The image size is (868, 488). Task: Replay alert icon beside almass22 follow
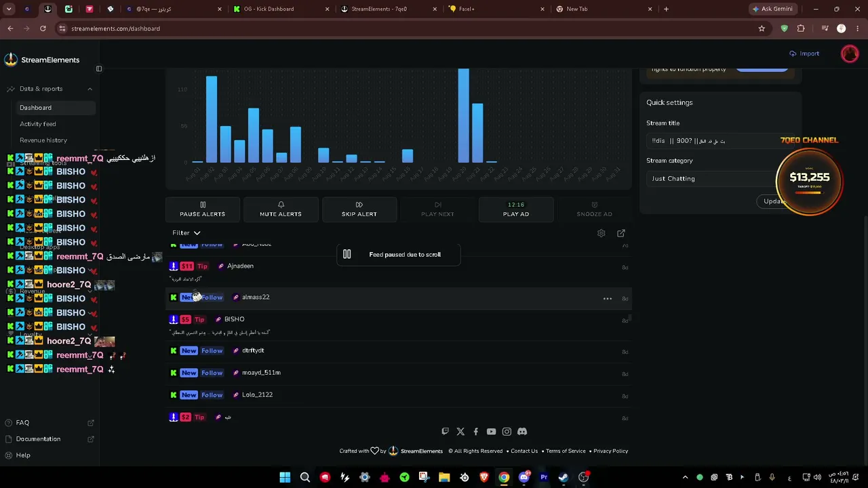point(236,298)
